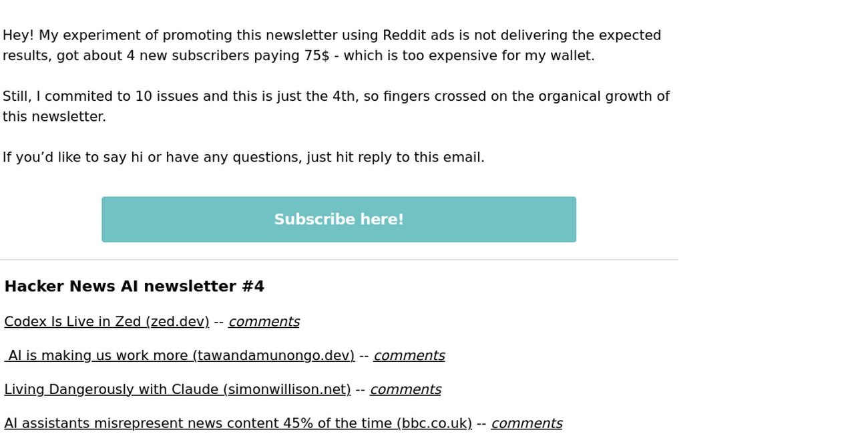Click the "Hey!" greeting at the top
This screenshot has height=434, width=868.
pyautogui.click(x=18, y=35)
